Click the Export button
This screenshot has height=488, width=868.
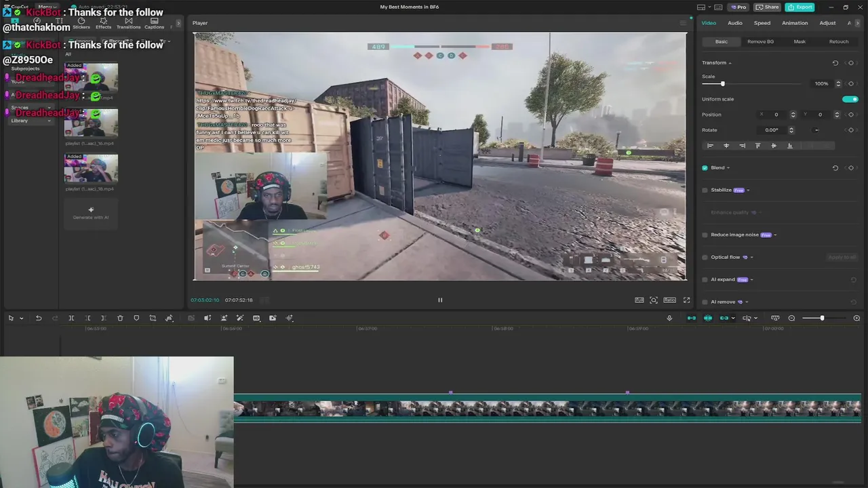point(800,7)
